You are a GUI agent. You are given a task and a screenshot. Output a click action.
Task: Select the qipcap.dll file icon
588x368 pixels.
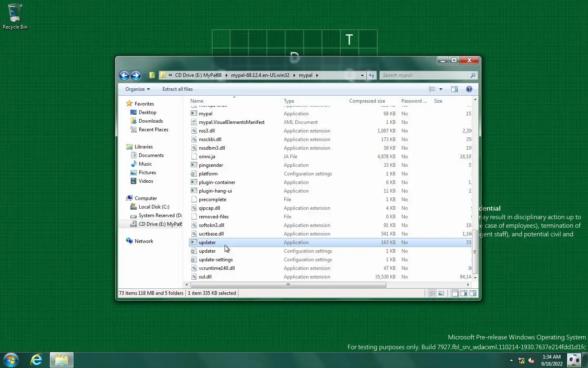click(194, 208)
